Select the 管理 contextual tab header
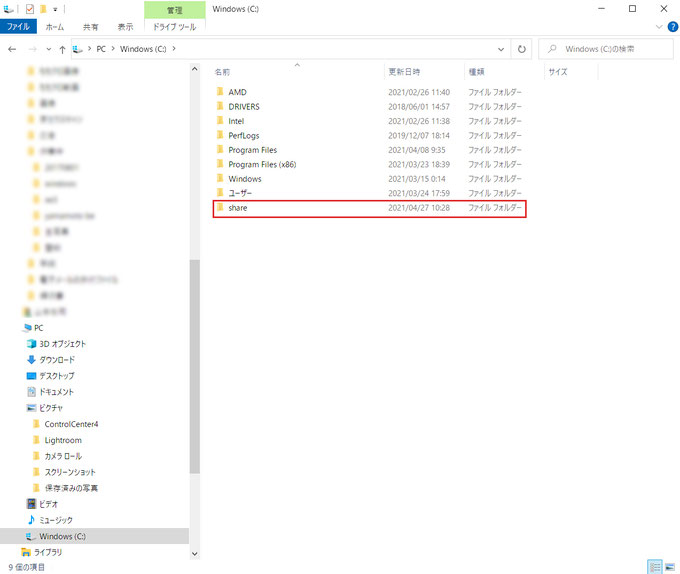The height and width of the screenshot is (574, 680). tap(174, 10)
